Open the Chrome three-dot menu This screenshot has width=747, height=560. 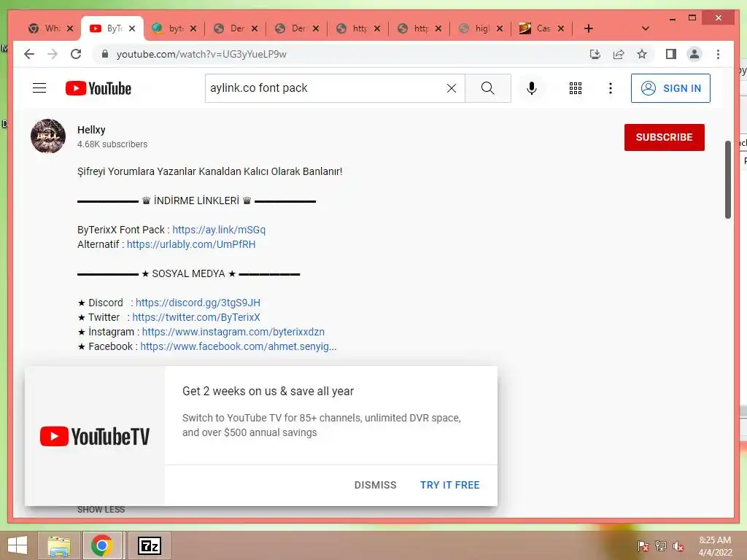tap(718, 54)
